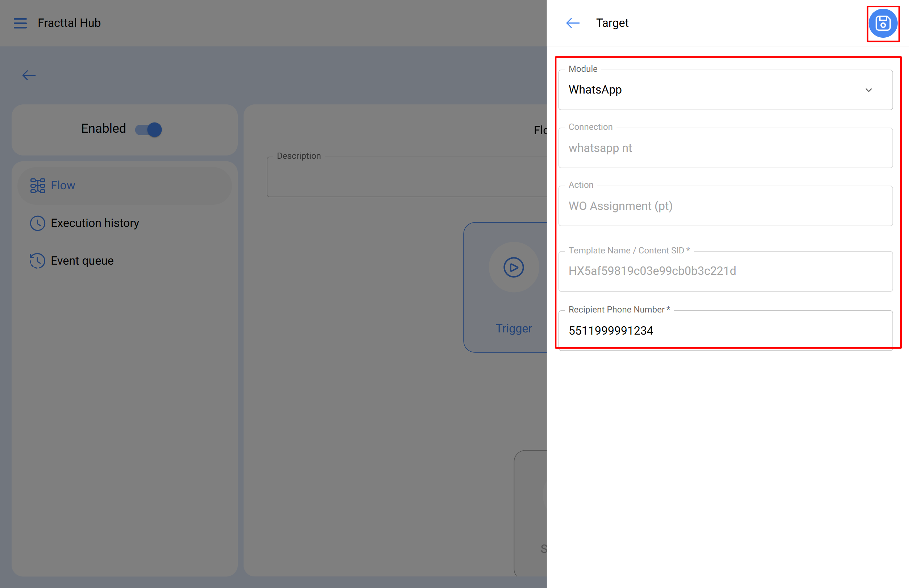
Task: Click the Flow diagram icon
Action: pyautogui.click(x=37, y=186)
